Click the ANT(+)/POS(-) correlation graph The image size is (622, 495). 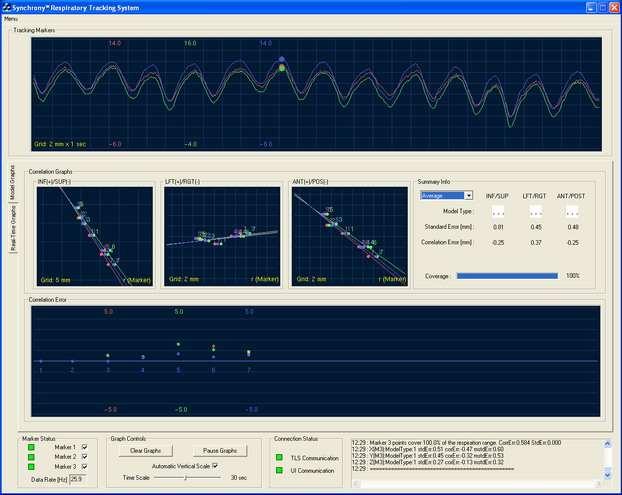pos(350,236)
